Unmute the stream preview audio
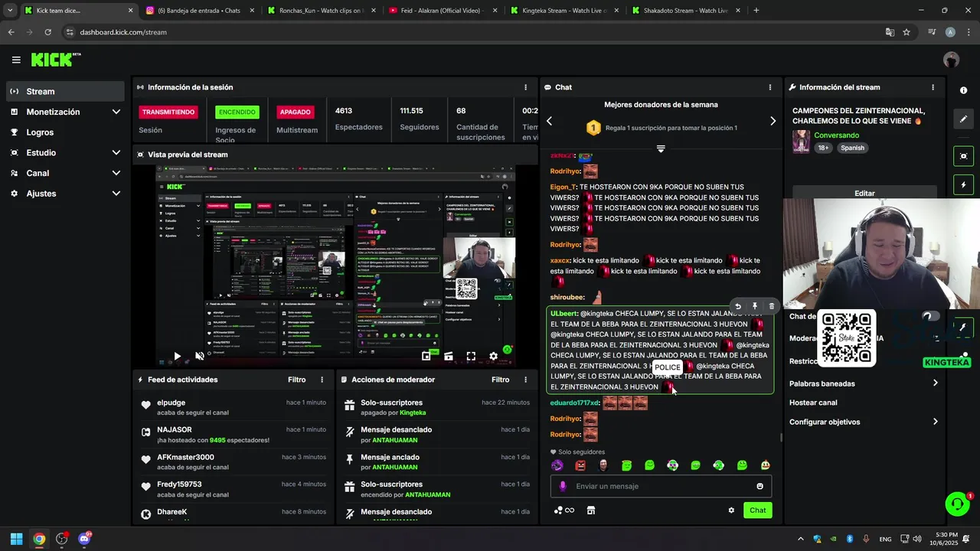Viewport: 980px width, 551px height. (200, 356)
